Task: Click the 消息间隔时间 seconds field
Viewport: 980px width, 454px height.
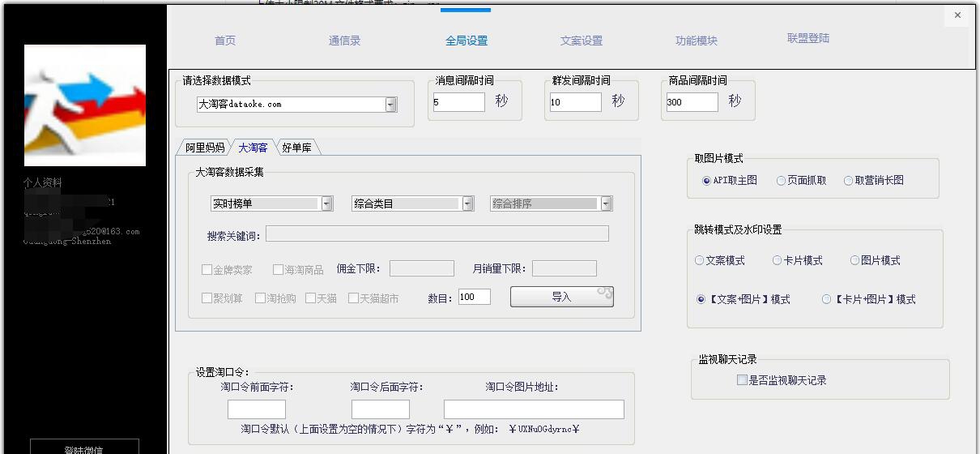Action: [458, 102]
